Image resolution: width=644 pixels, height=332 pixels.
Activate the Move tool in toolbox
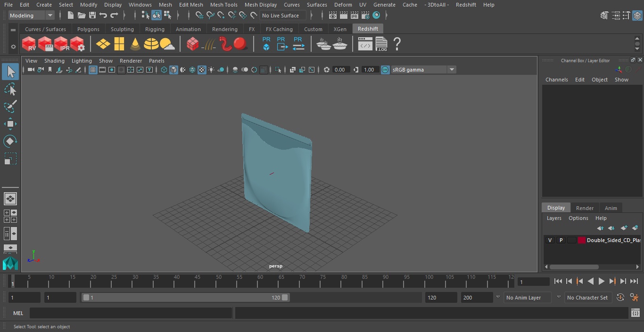point(10,124)
